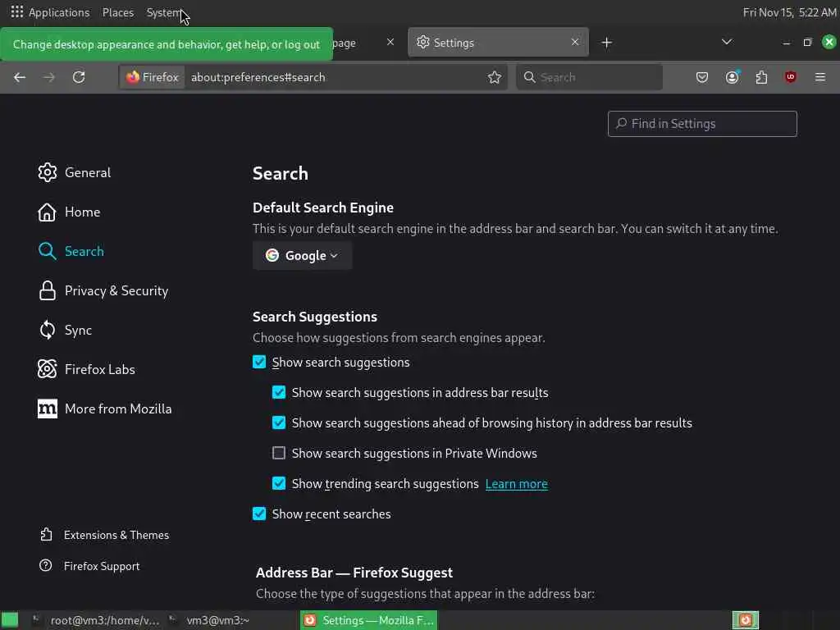Open a new tab with plus button

[x=607, y=43]
